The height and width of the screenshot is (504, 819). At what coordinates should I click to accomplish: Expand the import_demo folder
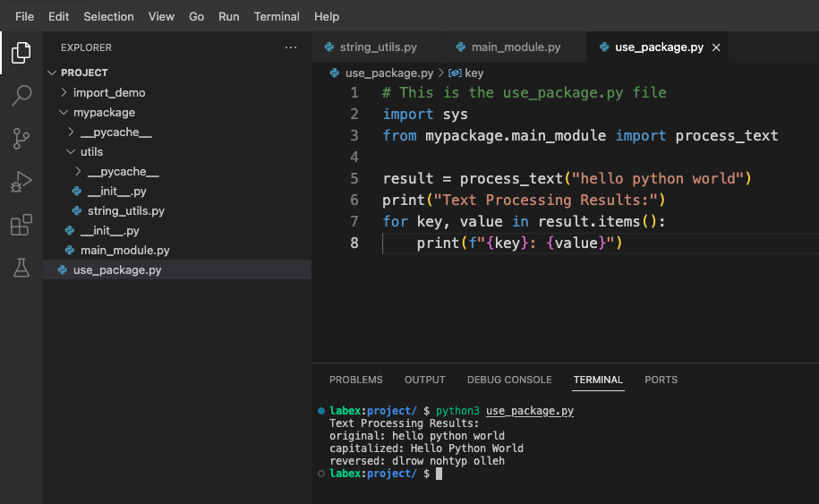coord(108,92)
